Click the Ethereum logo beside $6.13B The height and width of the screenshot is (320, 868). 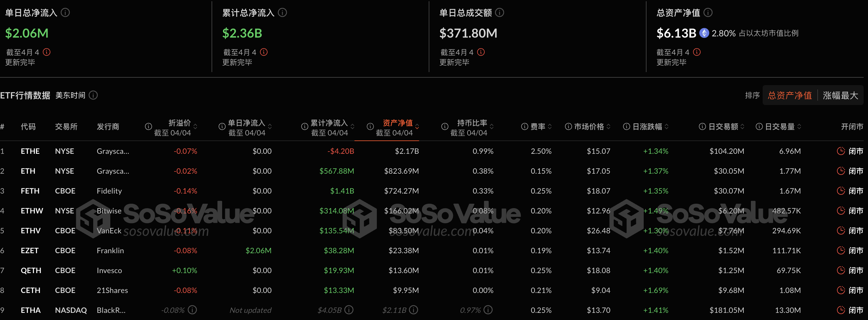coord(704,33)
